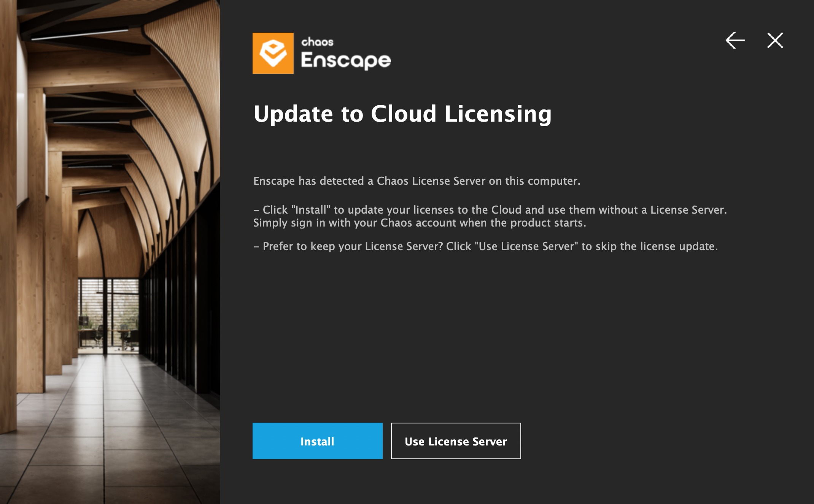Viewport: 814px width, 504px height.
Task: Choose Use License Server to skip update
Action: pos(456,441)
